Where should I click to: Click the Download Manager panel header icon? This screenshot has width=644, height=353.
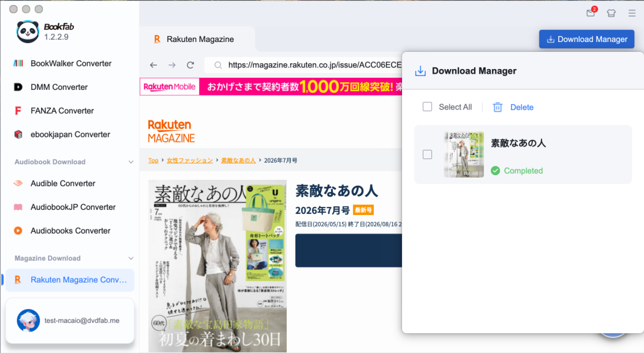[420, 71]
